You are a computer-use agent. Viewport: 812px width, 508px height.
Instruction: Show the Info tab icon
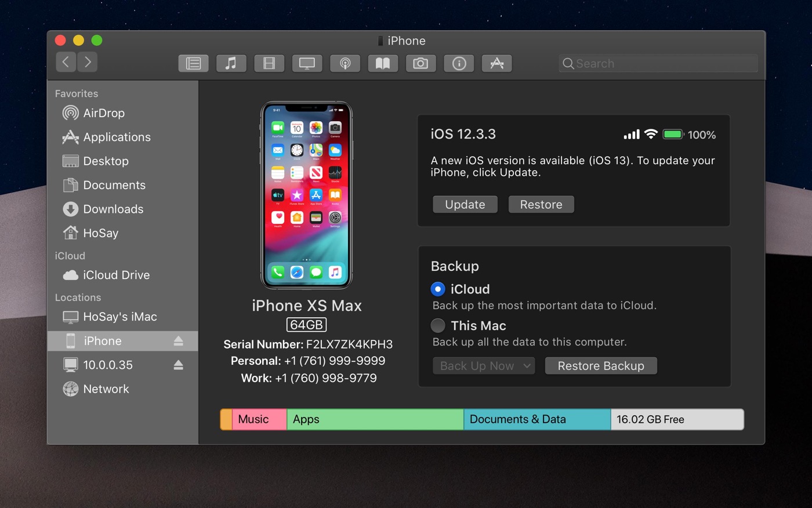[459, 63]
